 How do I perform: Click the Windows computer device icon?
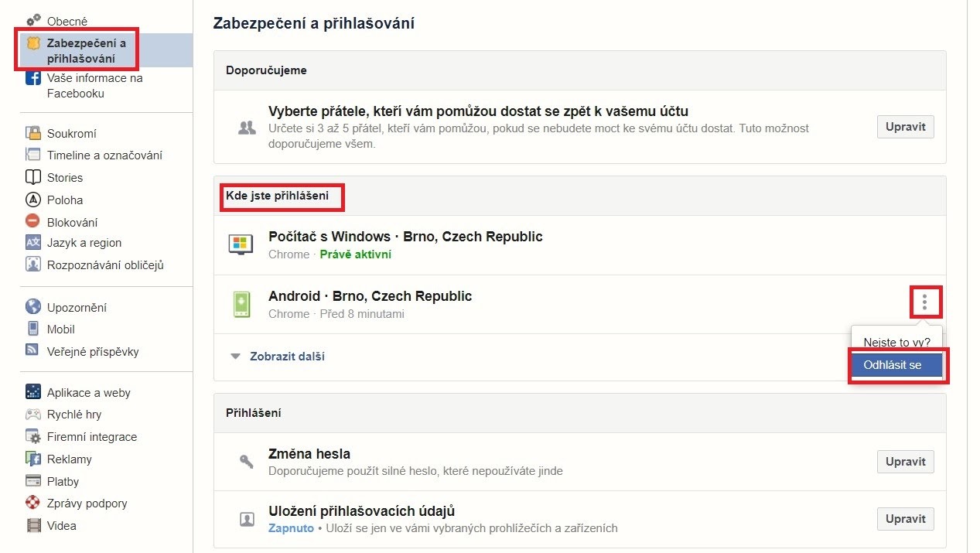pyautogui.click(x=241, y=245)
